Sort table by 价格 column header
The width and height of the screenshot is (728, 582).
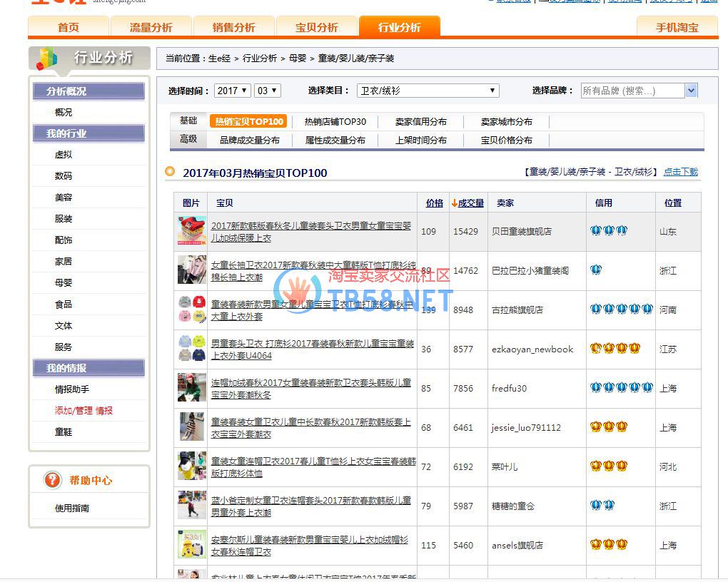pos(434,203)
